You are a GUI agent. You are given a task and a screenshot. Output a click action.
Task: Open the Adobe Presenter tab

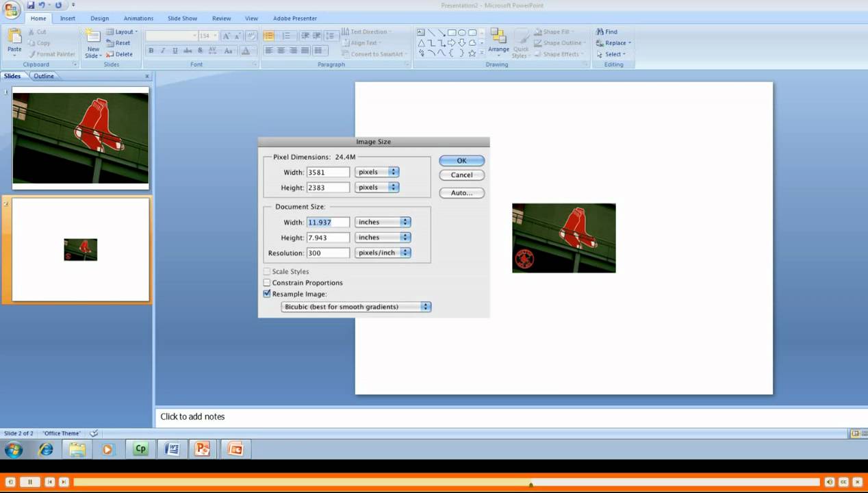295,18
